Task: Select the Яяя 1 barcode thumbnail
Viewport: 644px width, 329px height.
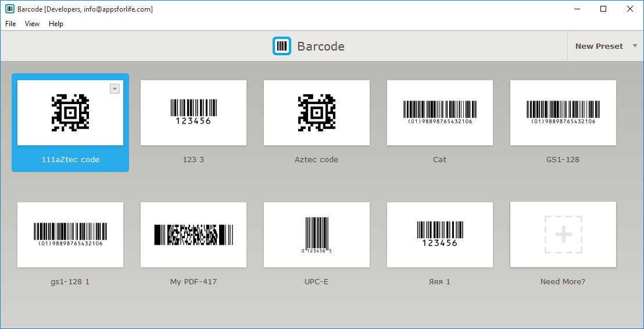Action: coord(440,234)
